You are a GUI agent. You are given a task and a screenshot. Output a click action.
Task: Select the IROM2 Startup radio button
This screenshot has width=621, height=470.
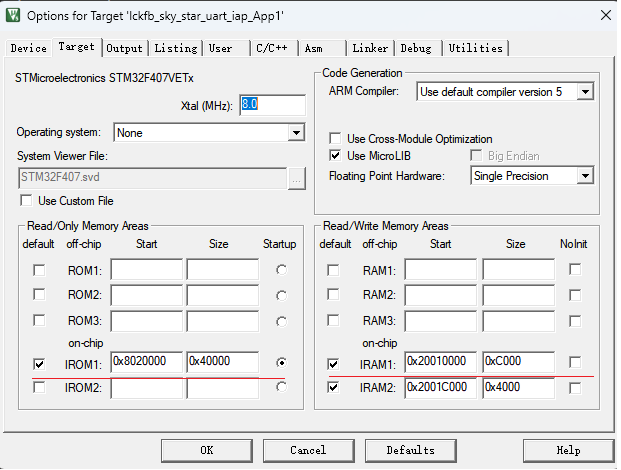(x=281, y=387)
